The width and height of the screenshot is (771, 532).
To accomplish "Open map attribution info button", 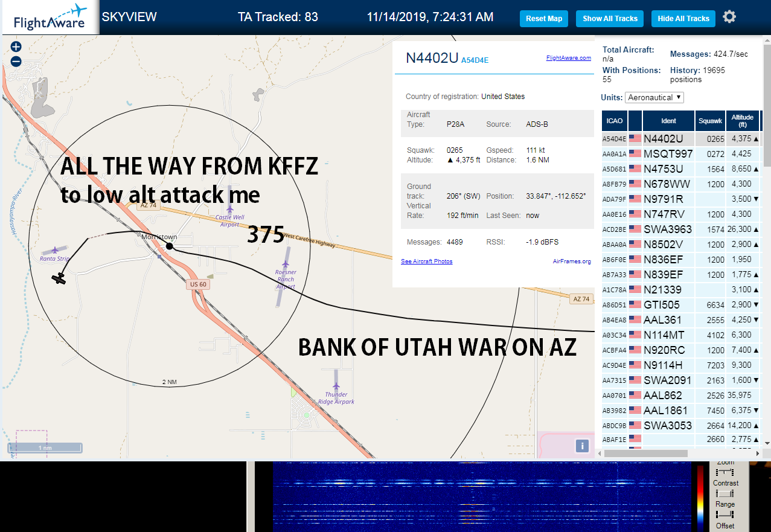I will (582, 446).
